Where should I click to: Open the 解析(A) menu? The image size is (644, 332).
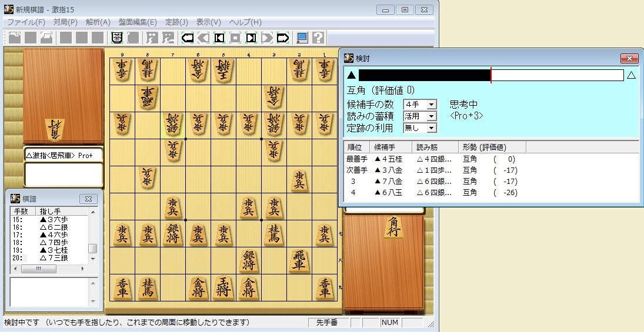pyautogui.click(x=98, y=22)
